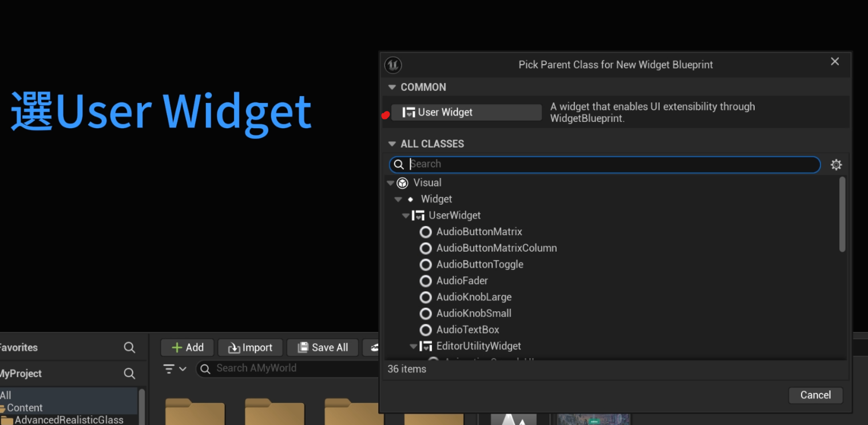Click the class list vertical scrollbar

point(842,215)
